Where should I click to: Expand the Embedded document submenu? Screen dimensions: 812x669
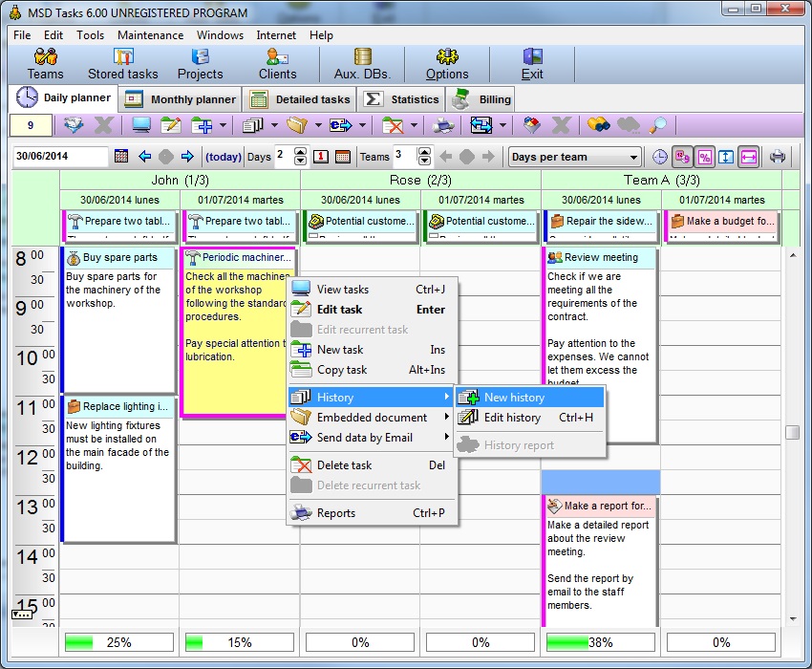click(372, 417)
